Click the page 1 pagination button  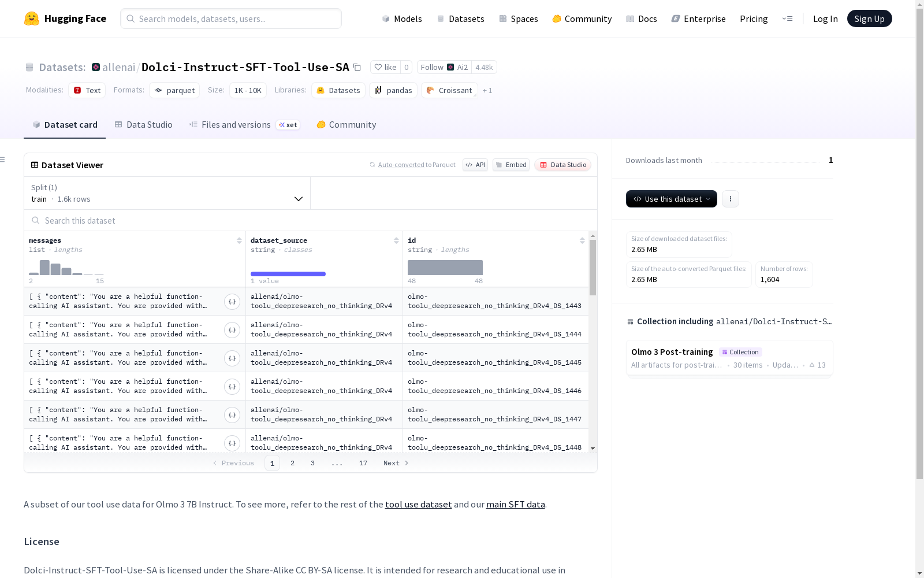tap(272, 463)
